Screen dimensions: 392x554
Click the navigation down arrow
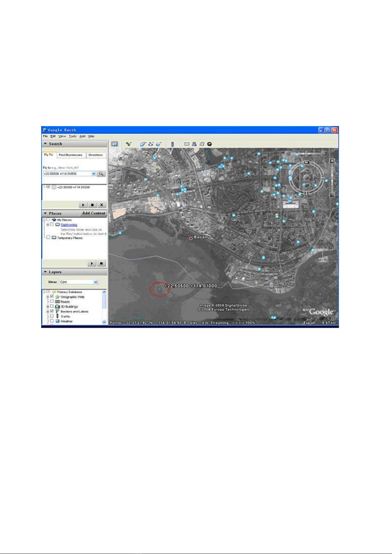tap(306, 186)
